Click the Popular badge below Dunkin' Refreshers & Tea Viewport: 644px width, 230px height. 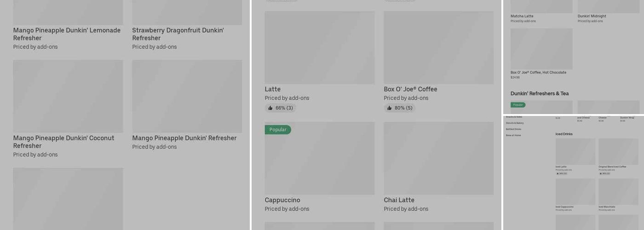(x=518, y=105)
